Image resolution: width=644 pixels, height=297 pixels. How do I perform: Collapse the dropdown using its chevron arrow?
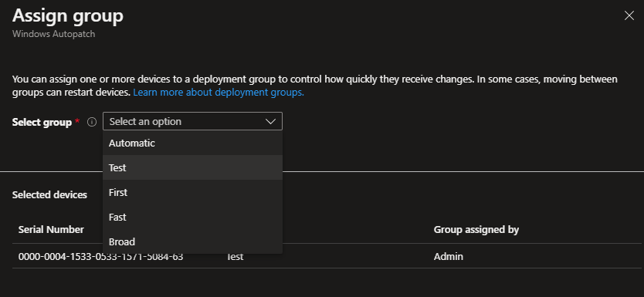click(x=270, y=121)
